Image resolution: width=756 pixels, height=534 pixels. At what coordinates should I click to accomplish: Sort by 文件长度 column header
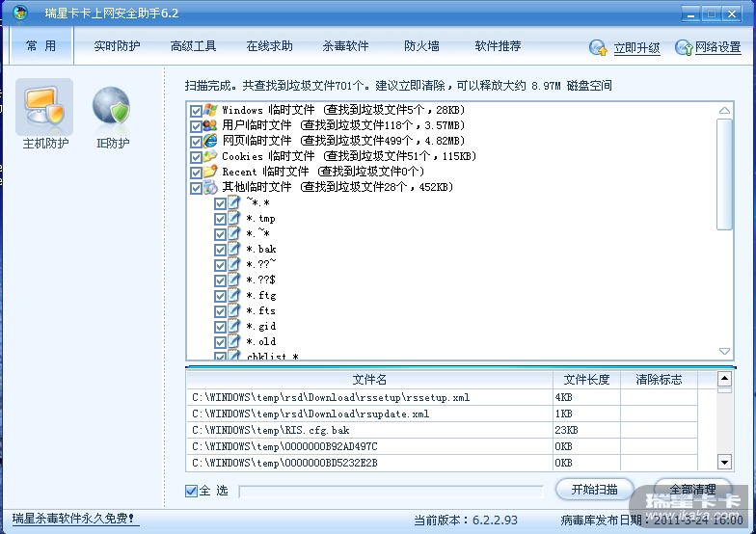[586, 380]
